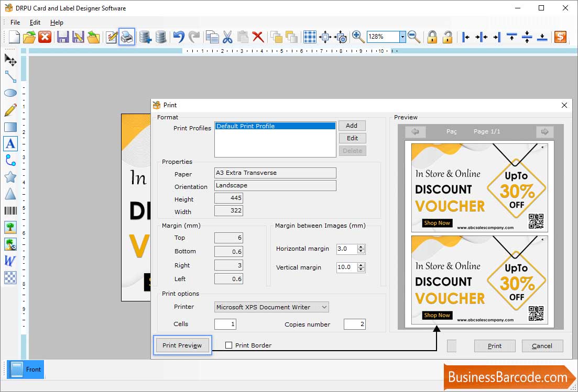Screen dimensions: 578x392
Task: Toggle the grid view icon
Action: [x=310, y=37]
